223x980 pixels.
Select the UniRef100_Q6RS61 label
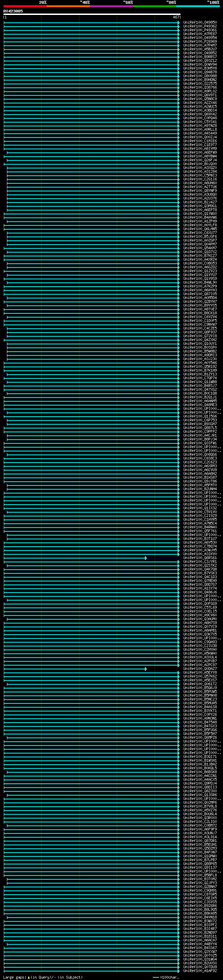pos(200,558)
